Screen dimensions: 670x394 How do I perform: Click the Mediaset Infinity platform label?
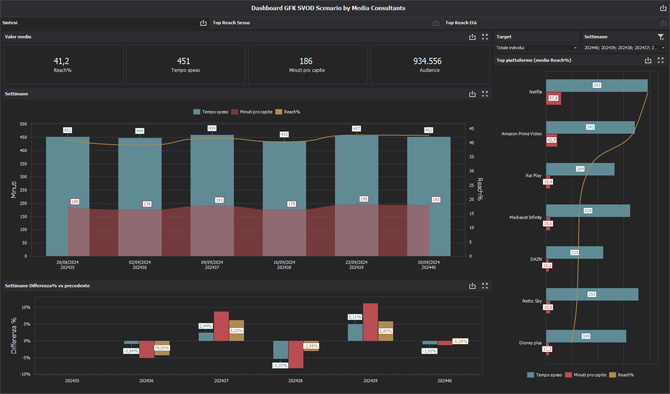(x=525, y=218)
